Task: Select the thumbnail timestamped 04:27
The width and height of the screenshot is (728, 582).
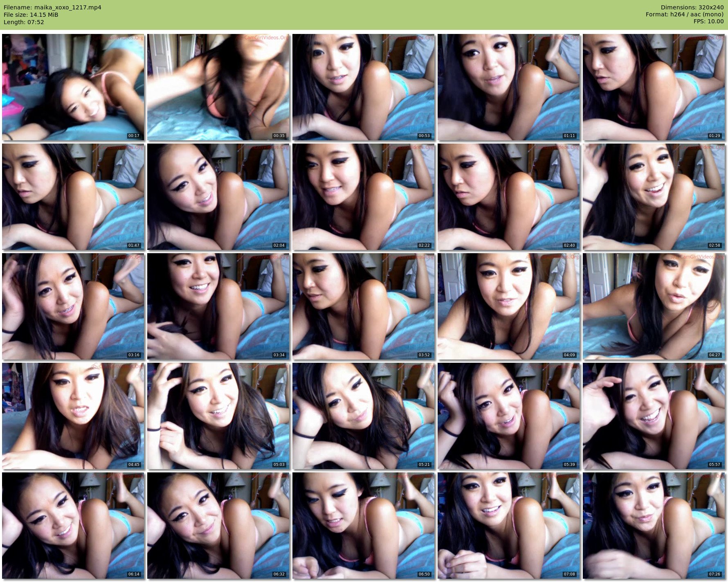Action: (654, 306)
